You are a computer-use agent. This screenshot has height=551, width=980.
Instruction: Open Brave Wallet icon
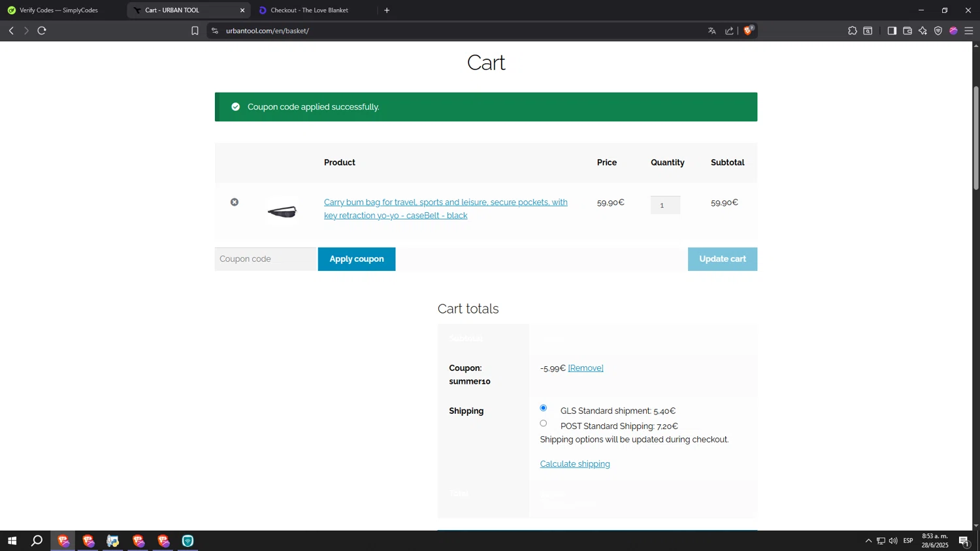coord(907,31)
